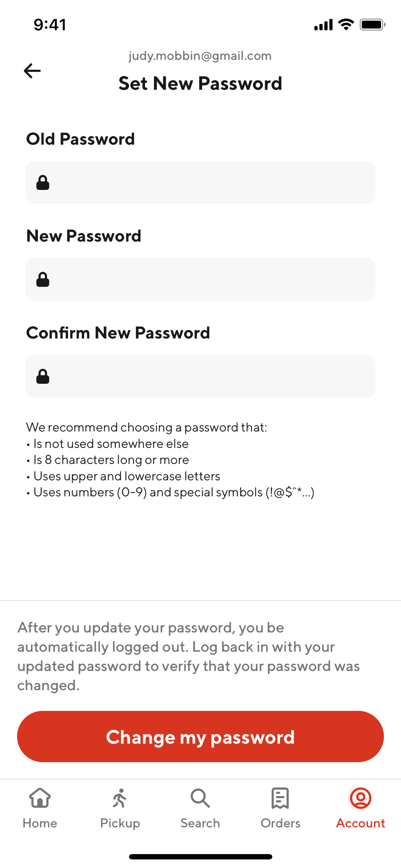Click the lock icon in New Password field
The image size is (401, 868).
pyautogui.click(x=43, y=279)
